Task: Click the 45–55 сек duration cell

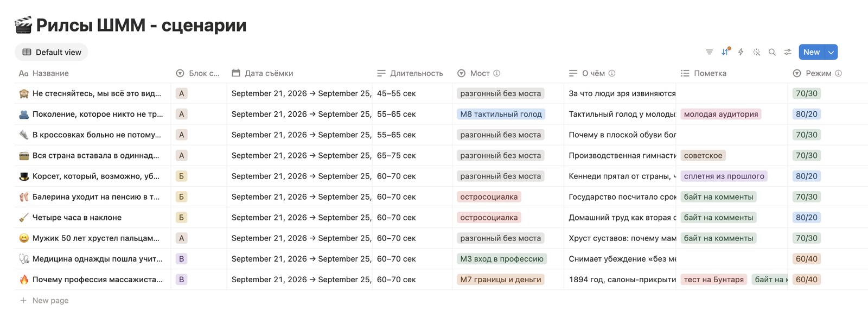Action: [x=412, y=93]
